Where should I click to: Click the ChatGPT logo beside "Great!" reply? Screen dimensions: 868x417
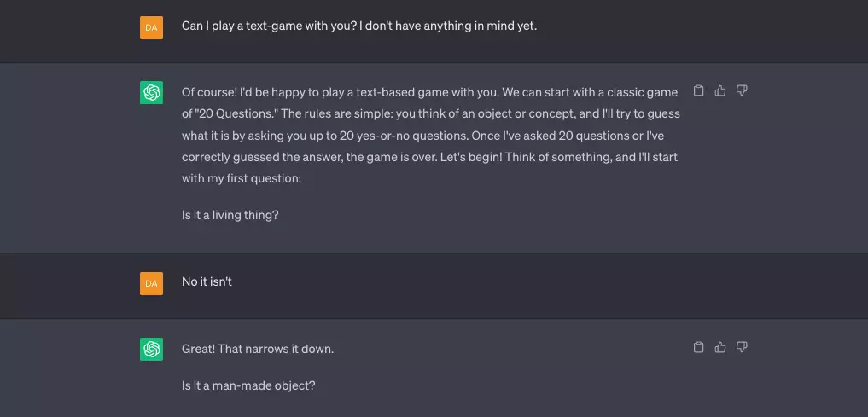pyautogui.click(x=151, y=349)
